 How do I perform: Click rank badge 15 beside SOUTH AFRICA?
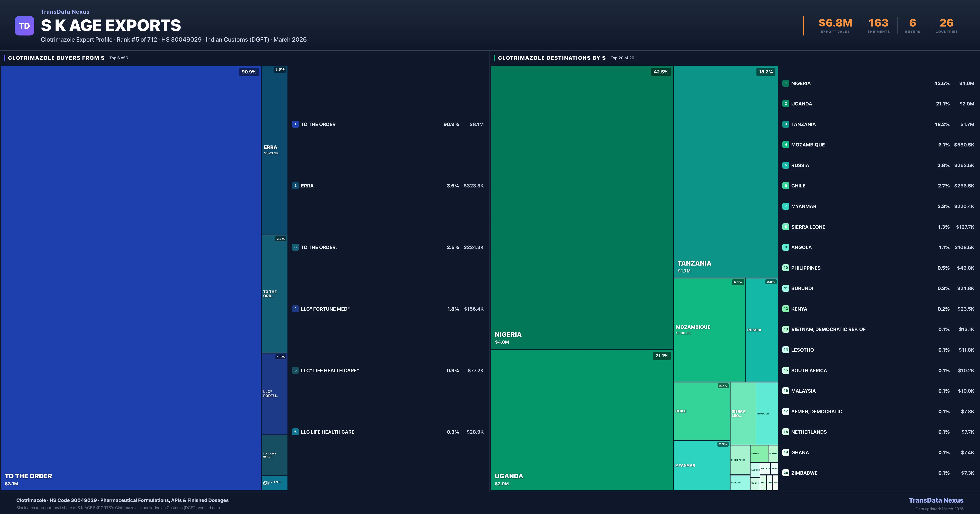786,370
